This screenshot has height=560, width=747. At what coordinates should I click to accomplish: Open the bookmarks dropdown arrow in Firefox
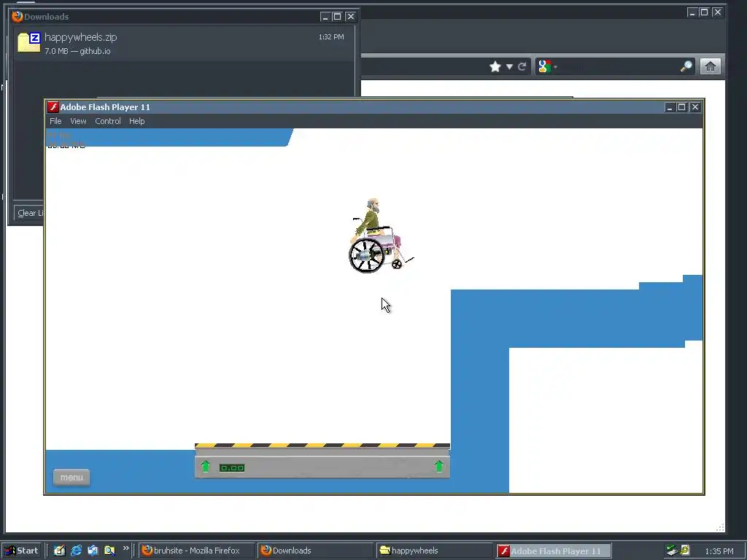coord(509,66)
